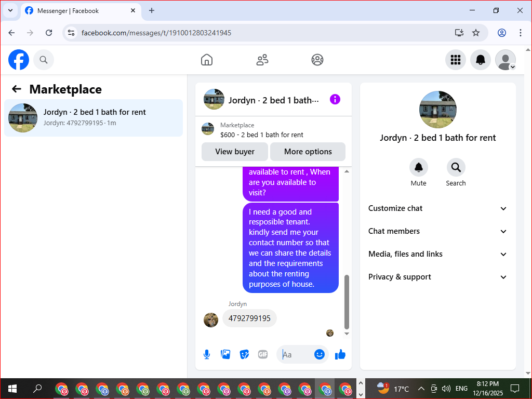Viewport: 532px width, 399px height.
Task: Click Jordyn's avatar next to phone number message
Action: coord(211,320)
